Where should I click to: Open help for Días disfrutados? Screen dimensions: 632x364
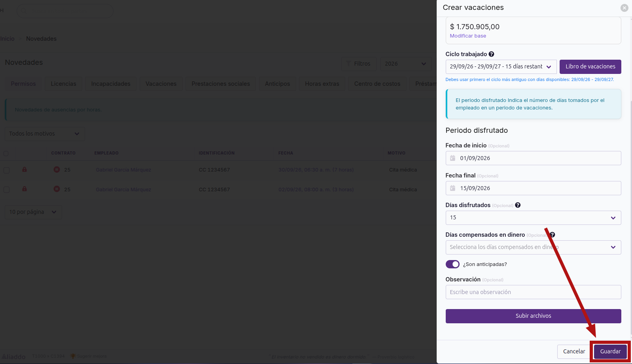coord(518,205)
